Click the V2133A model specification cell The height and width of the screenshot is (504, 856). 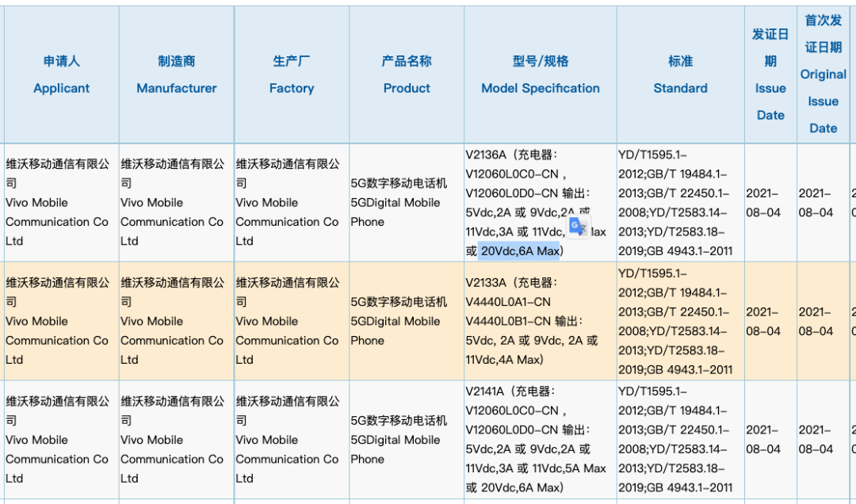[541, 321]
